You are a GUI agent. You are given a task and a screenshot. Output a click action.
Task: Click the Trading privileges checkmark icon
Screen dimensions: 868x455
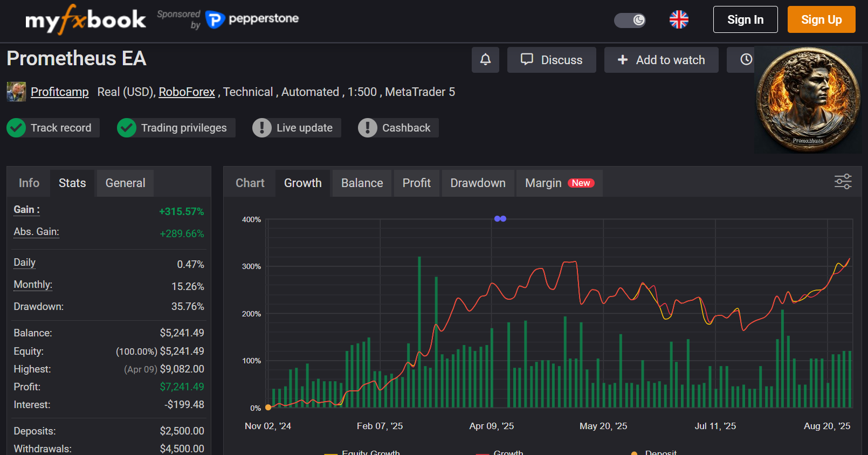(127, 128)
